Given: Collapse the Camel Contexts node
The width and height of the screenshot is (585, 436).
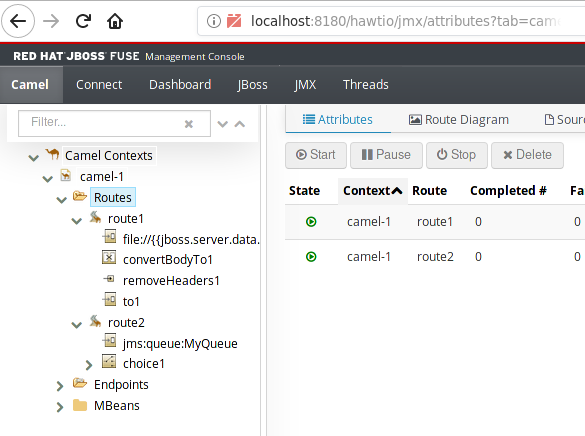Looking at the screenshot, I should tap(34, 158).
